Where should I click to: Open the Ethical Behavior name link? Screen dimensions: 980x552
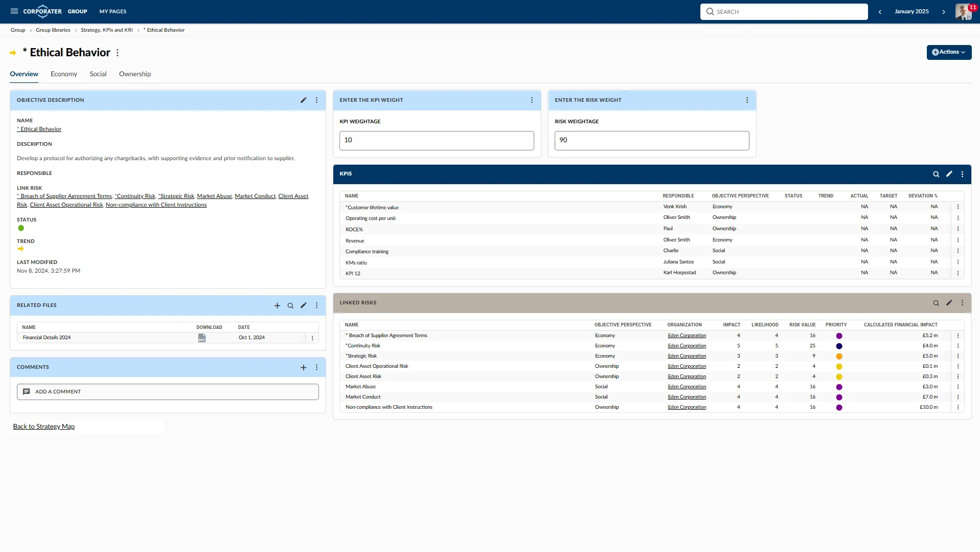39,129
